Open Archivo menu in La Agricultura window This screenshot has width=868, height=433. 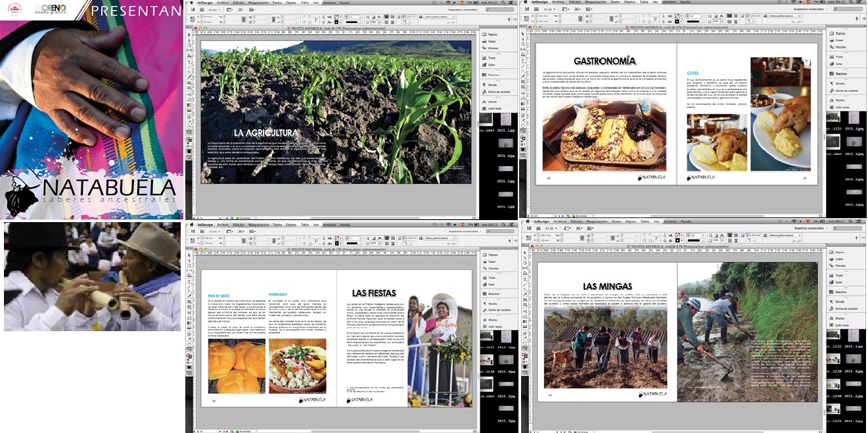pos(223,3)
